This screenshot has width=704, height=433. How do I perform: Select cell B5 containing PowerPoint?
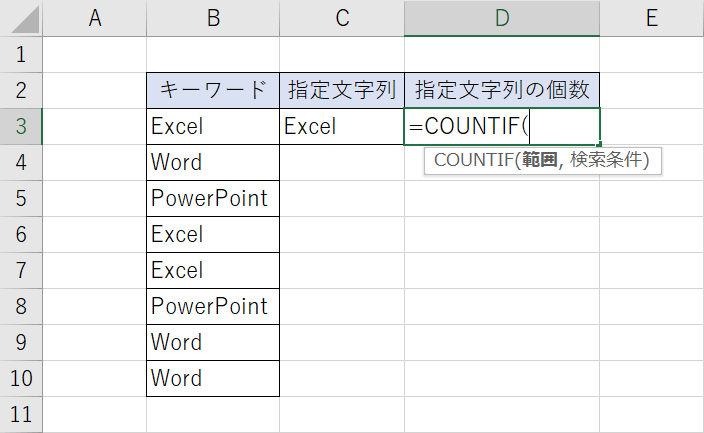(x=213, y=198)
